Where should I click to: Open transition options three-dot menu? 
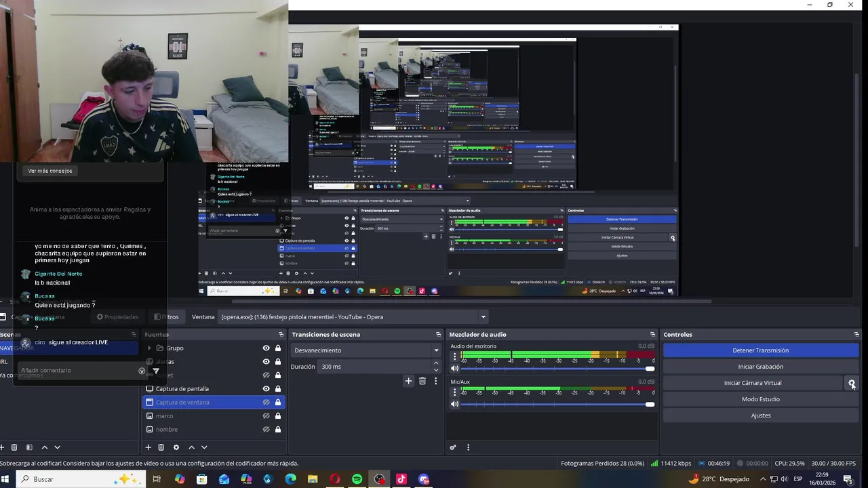pos(435,381)
